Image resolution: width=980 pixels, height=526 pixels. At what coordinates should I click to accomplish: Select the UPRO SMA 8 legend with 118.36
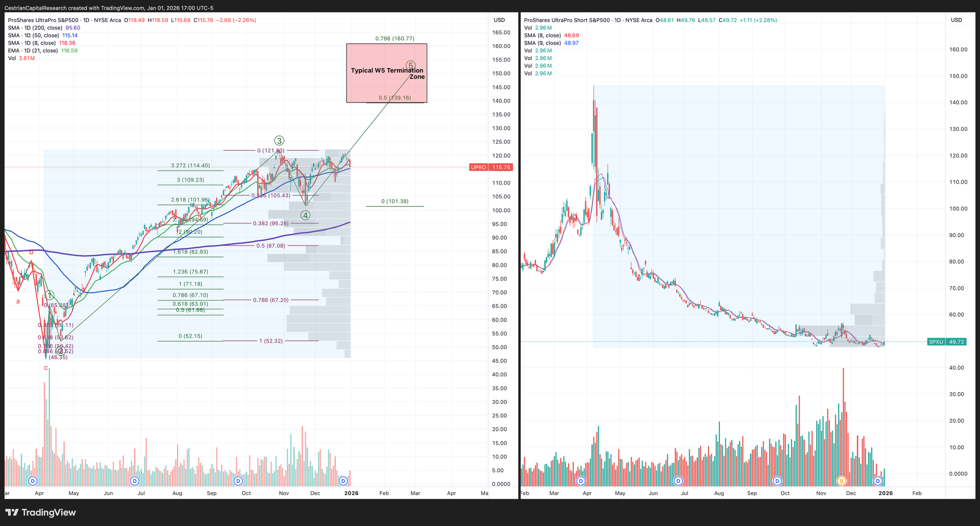click(x=42, y=43)
